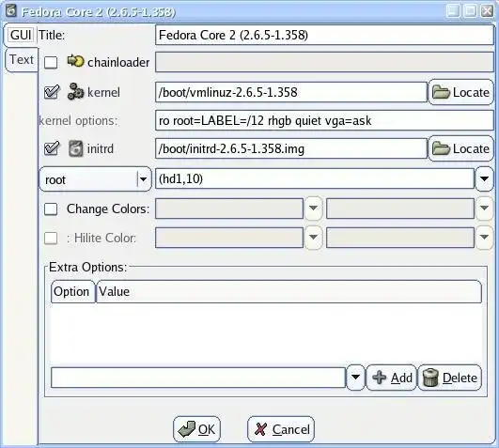This screenshot has width=499, height=448.
Task: Click the window title bar app icon
Action: tap(11, 11)
